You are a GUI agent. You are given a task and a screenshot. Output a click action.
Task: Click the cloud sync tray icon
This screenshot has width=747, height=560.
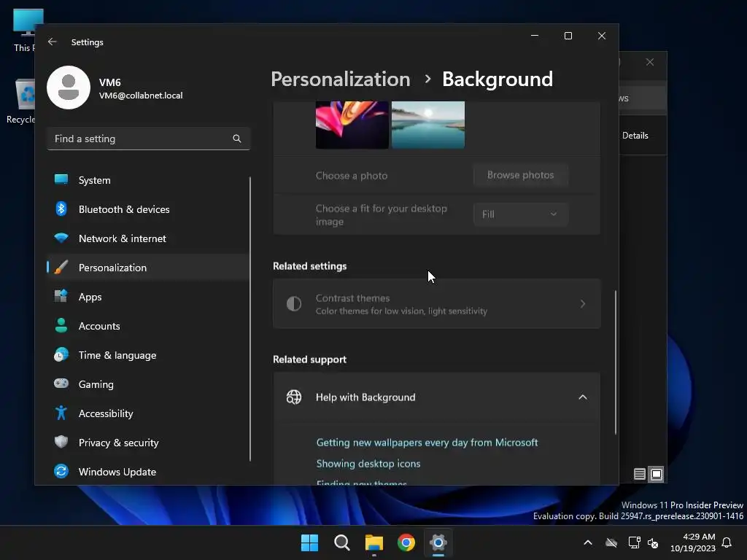[x=611, y=542]
